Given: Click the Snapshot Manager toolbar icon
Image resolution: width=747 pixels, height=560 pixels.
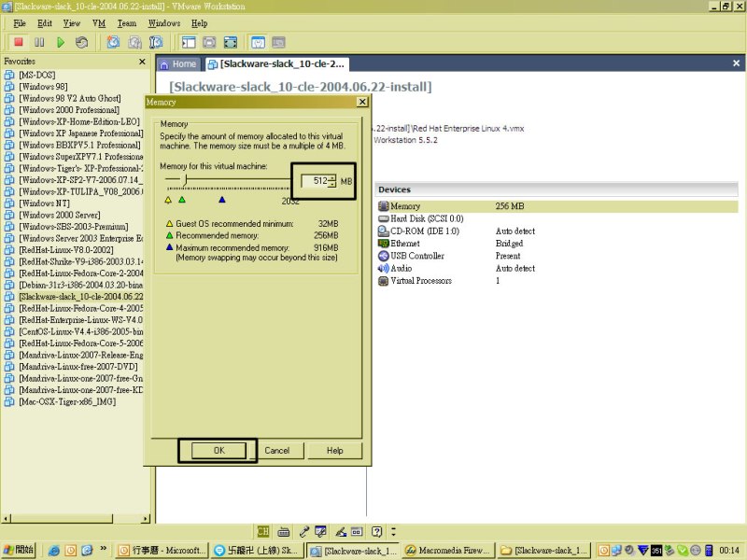Looking at the screenshot, I should [x=156, y=42].
